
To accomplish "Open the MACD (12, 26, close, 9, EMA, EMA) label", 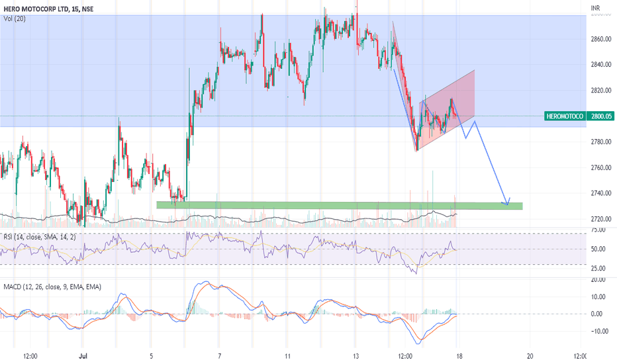I will (x=52, y=287).
